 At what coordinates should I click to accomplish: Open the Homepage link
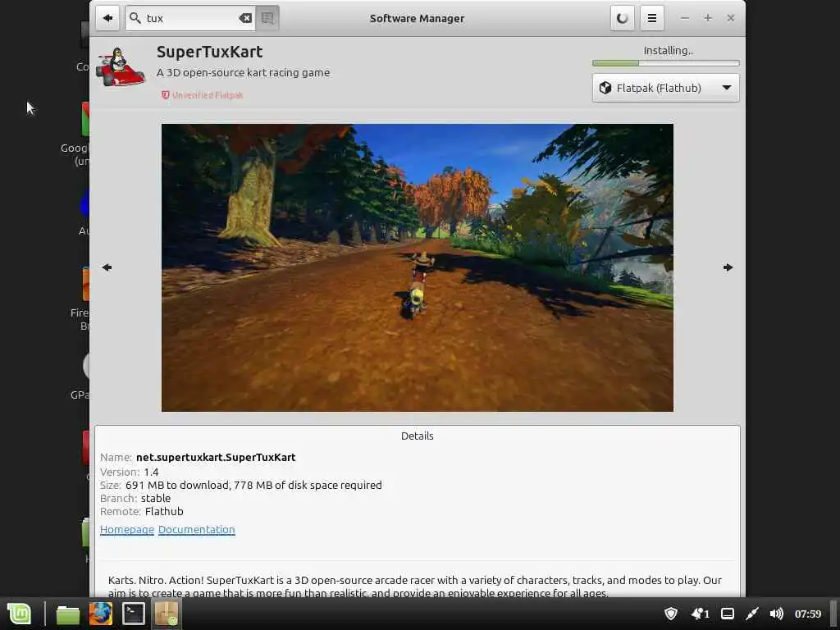[127, 529]
